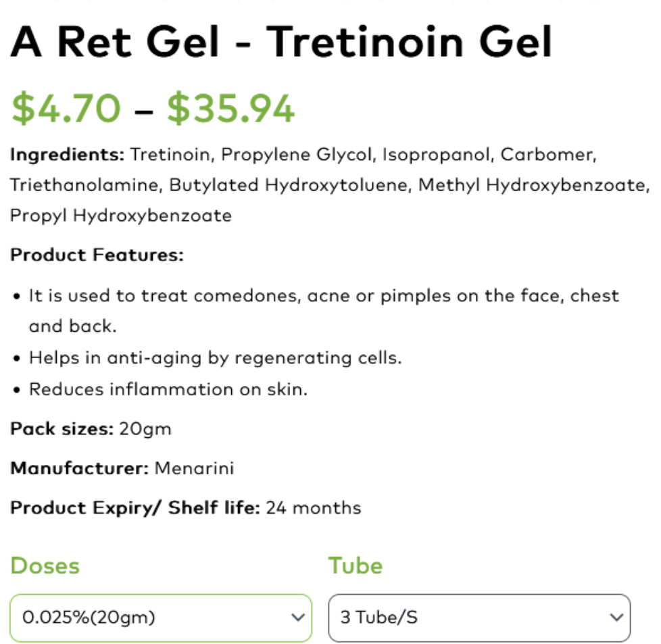Click the 20gm pack size value

[x=145, y=429]
